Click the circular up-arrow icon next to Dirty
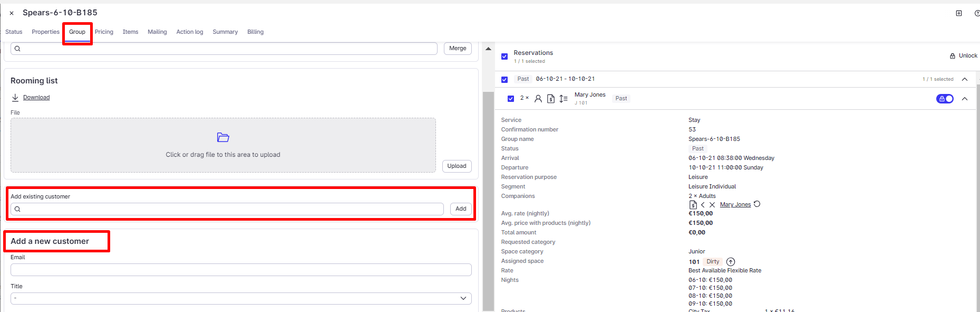 pos(731,262)
